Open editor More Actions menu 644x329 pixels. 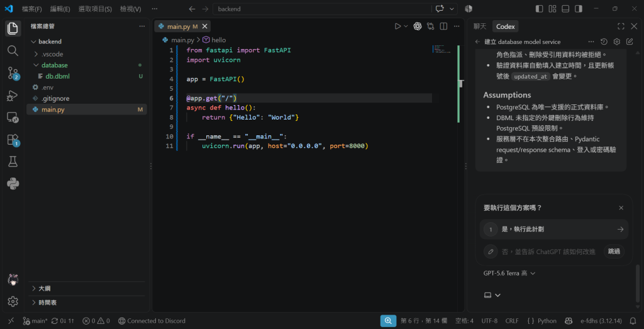(x=457, y=26)
